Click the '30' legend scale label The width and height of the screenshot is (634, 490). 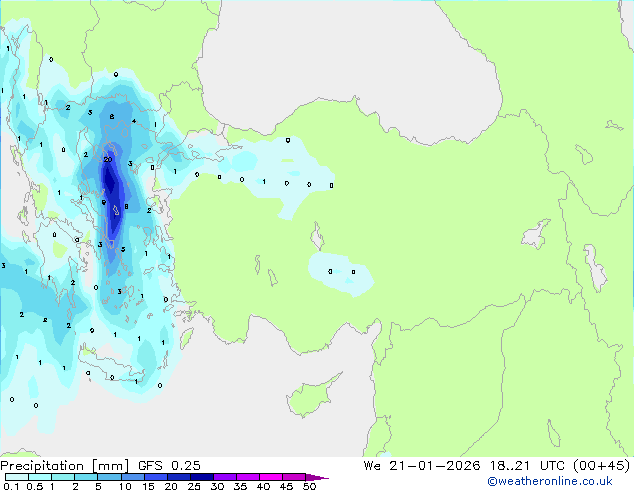tap(217, 486)
